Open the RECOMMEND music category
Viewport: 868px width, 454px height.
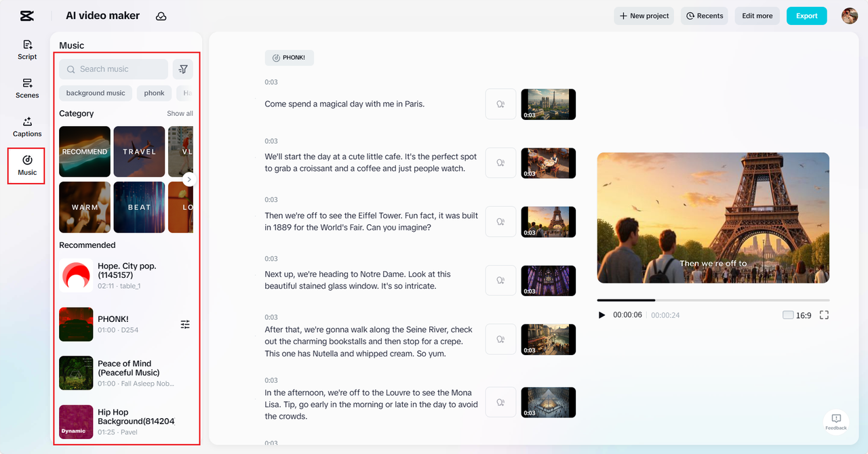point(85,152)
